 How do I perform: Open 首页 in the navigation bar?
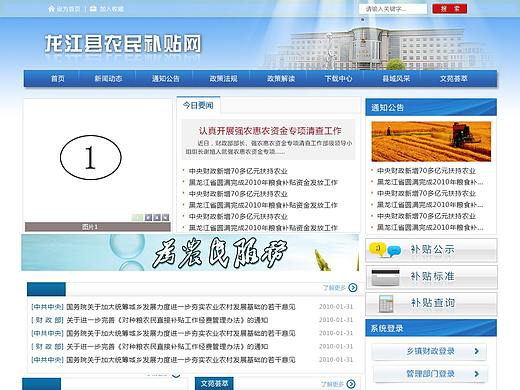(x=58, y=79)
